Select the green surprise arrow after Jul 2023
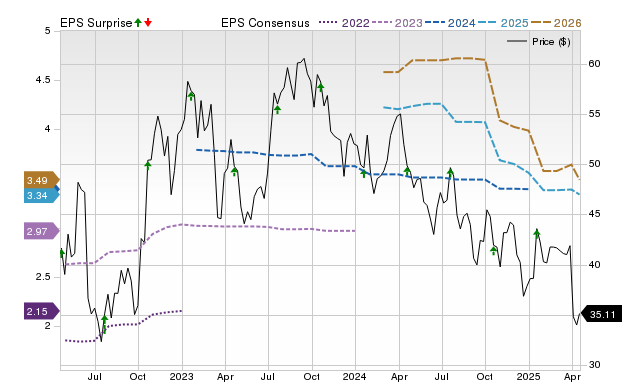The image size is (640, 382). point(278,109)
